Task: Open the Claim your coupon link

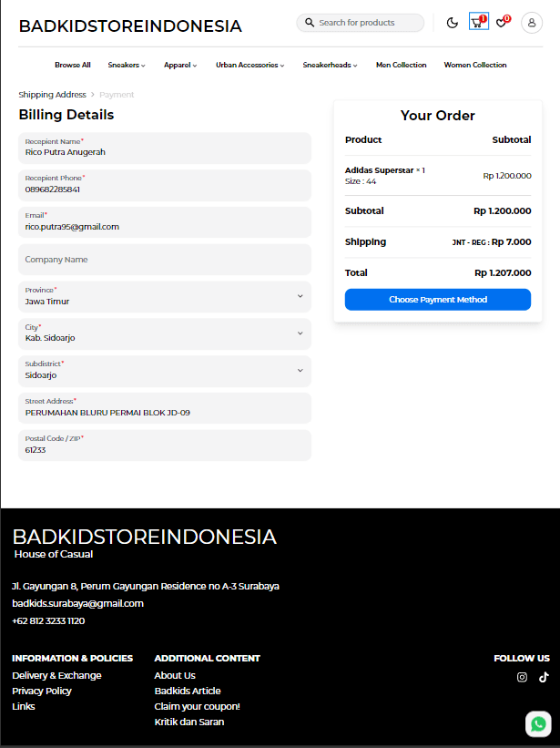Action: point(197,706)
